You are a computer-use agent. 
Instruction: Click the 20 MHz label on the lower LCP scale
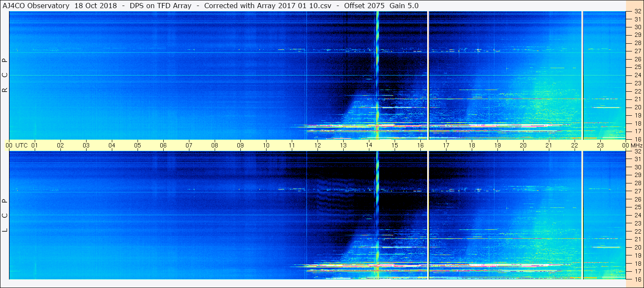pos(637,247)
